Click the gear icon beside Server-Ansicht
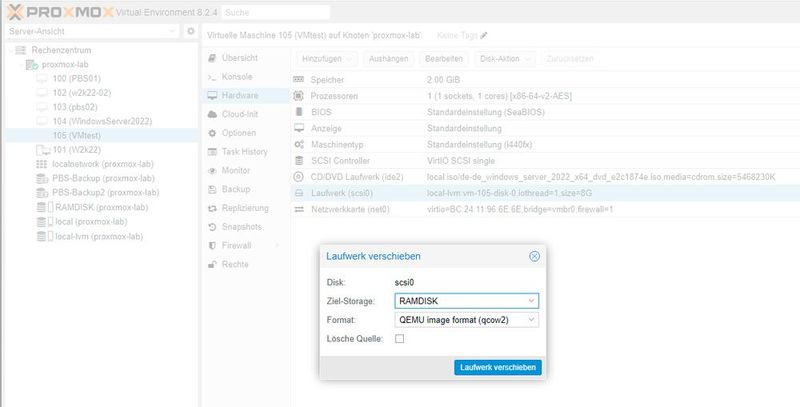This screenshot has width=800, height=407. [191, 31]
